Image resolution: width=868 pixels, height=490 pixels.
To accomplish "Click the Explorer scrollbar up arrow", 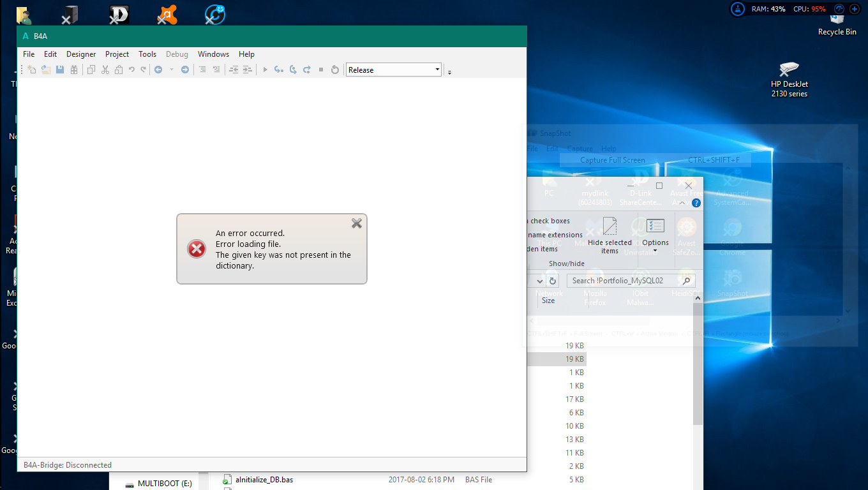I will click(x=698, y=298).
